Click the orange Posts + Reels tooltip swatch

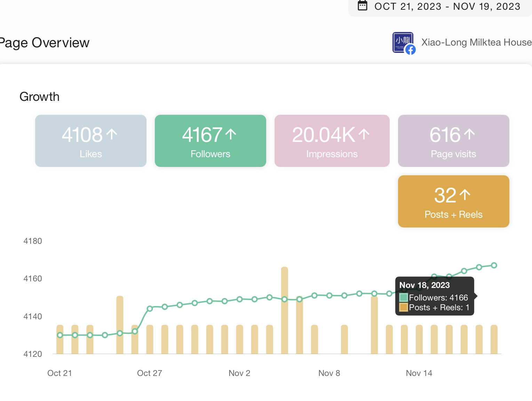coord(404,307)
